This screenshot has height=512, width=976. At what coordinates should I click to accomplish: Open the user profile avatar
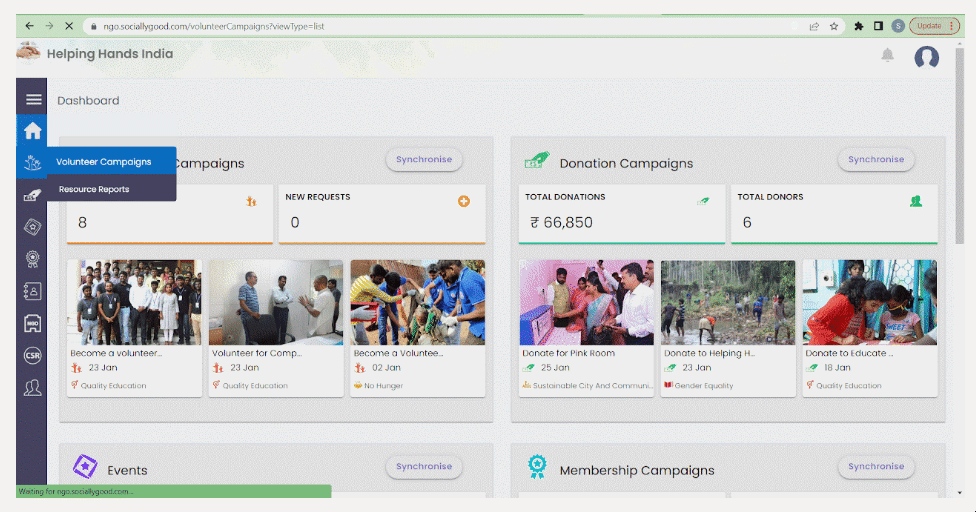tap(926, 57)
